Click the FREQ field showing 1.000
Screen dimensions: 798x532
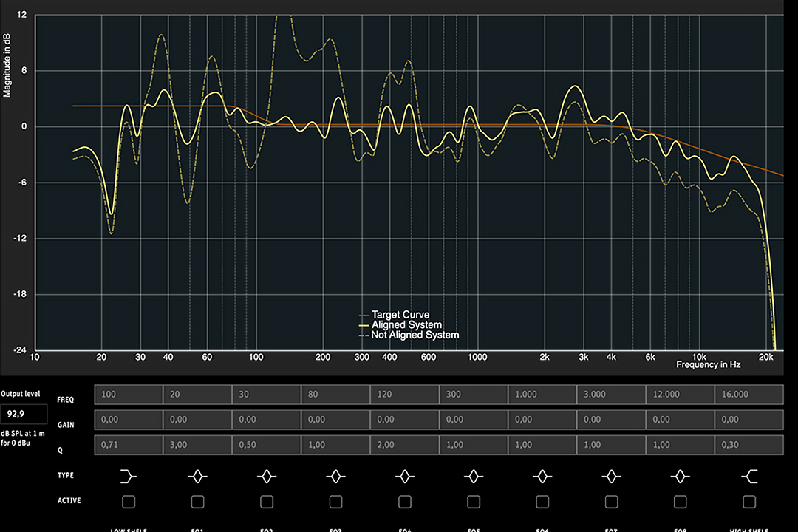542,395
